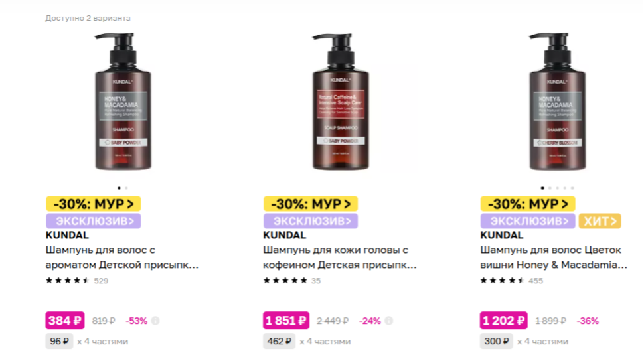This screenshot has height=363, width=644.
Task: Open ЭКСКЛЮЗИВ badge on third product
Action: pos(528,221)
